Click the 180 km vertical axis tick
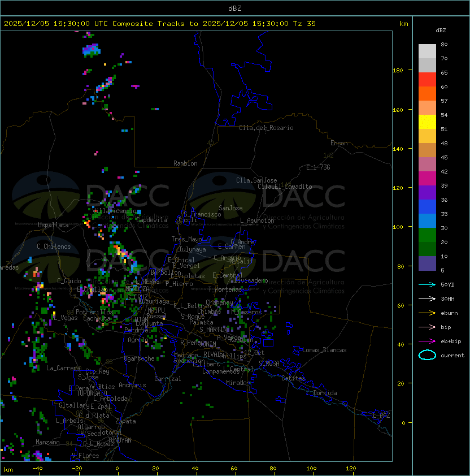Screen dimensions: 470x476 click(x=398, y=71)
